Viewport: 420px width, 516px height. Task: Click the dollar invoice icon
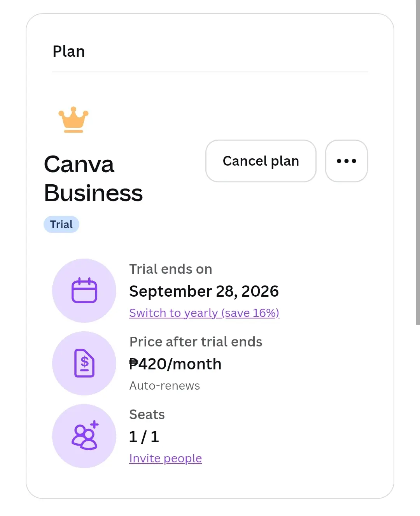[84, 363]
